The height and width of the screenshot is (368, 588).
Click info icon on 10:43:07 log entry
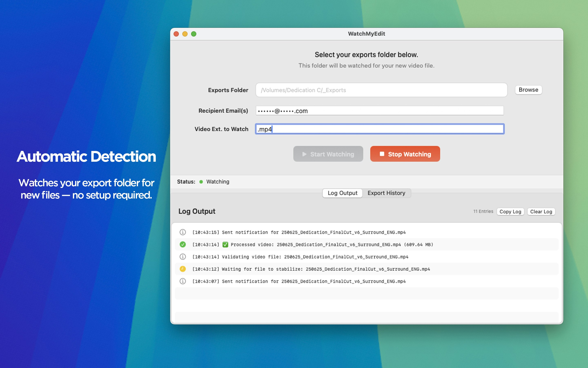pyautogui.click(x=183, y=281)
